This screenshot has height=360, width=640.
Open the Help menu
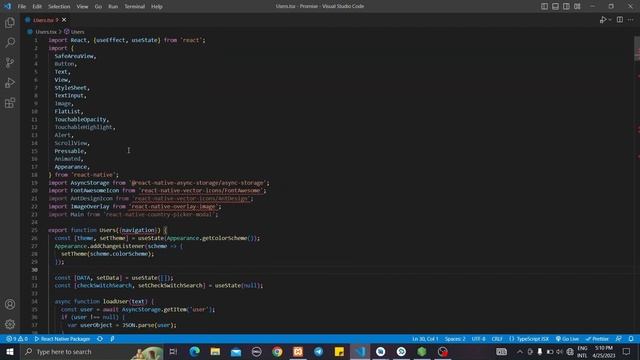pyautogui.click(x=157, y=7)
